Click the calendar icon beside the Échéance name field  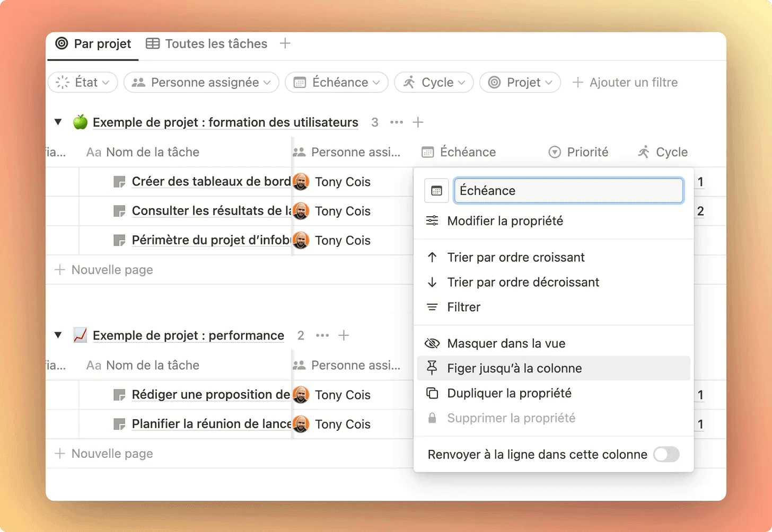[x=436, y=191]
